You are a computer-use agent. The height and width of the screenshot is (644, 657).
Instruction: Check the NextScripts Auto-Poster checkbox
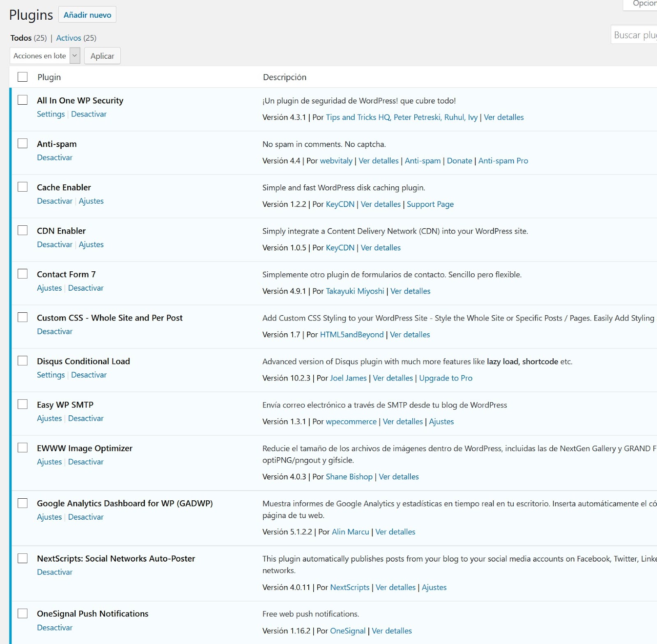click(23, 558)
